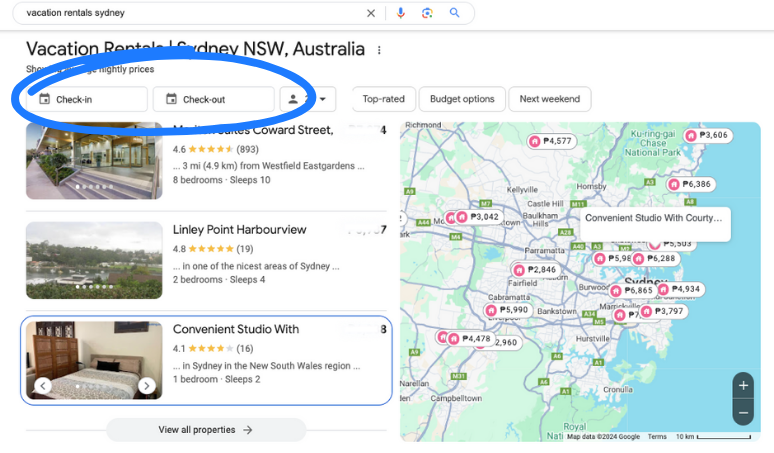Toggle the Next weekend filter
The width and height of the screenshot is (774, 453).
(x=550, y=99)
